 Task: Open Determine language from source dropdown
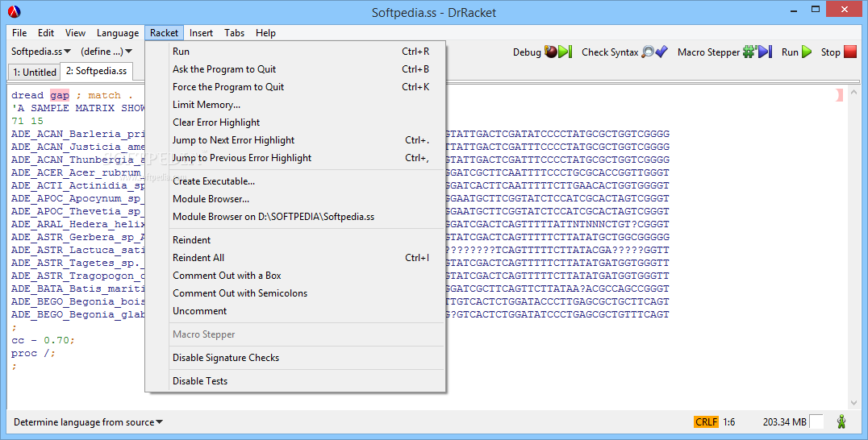(x=88, y=421)
